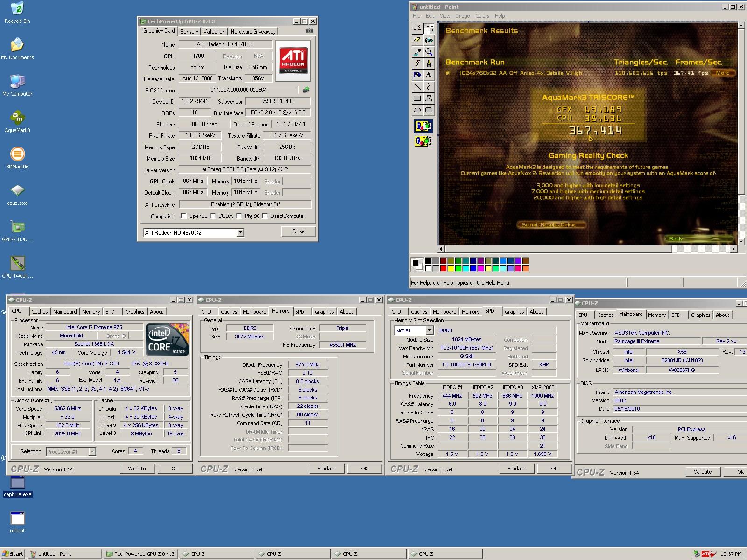Pick the Text tool in Paint

[x=429, y=75]
